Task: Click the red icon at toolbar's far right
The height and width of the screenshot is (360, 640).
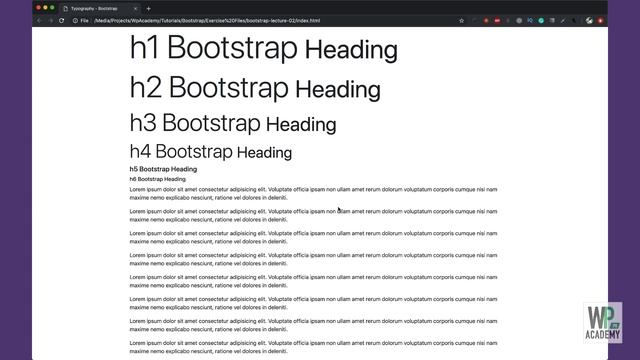Action: (600, 20)
